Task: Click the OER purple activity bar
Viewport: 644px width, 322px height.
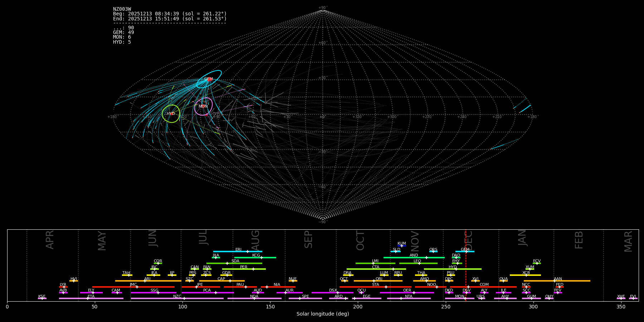Action: click(x=407, y=293)
